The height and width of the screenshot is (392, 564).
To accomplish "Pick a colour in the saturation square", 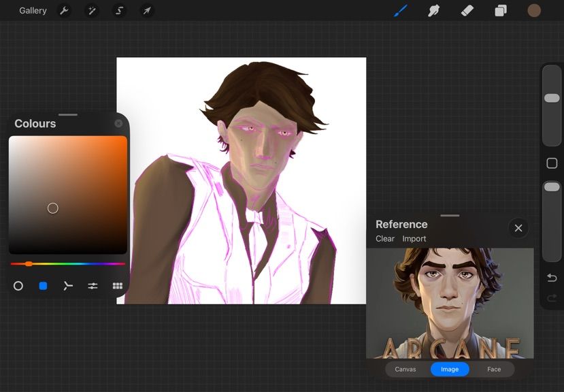I will pos(68,195).
